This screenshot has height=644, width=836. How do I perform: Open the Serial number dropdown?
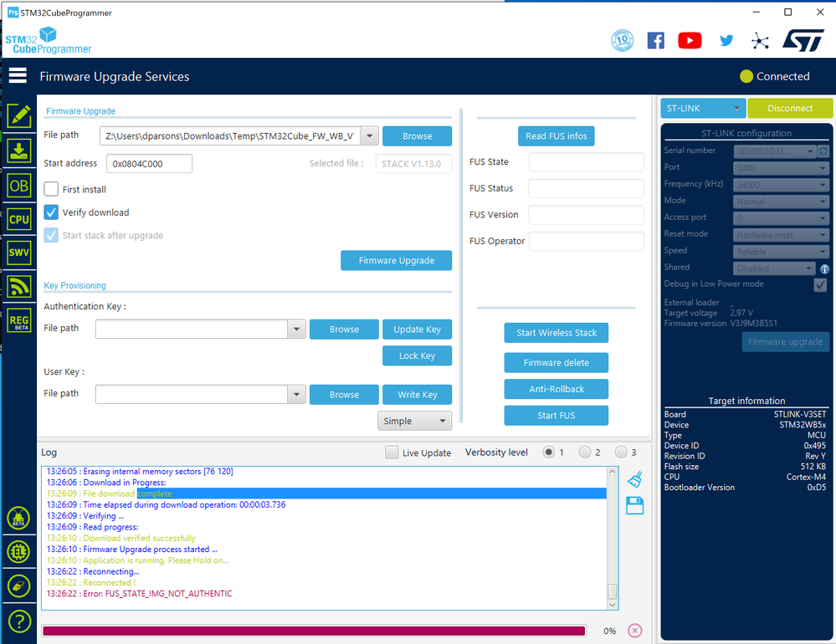[x=775, y=151]
